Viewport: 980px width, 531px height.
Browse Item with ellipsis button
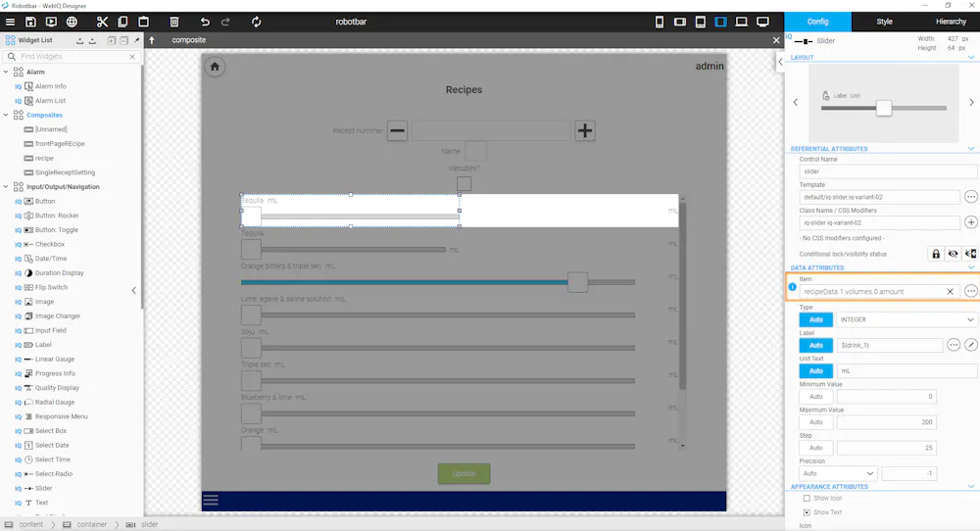(x=970, y=291)
